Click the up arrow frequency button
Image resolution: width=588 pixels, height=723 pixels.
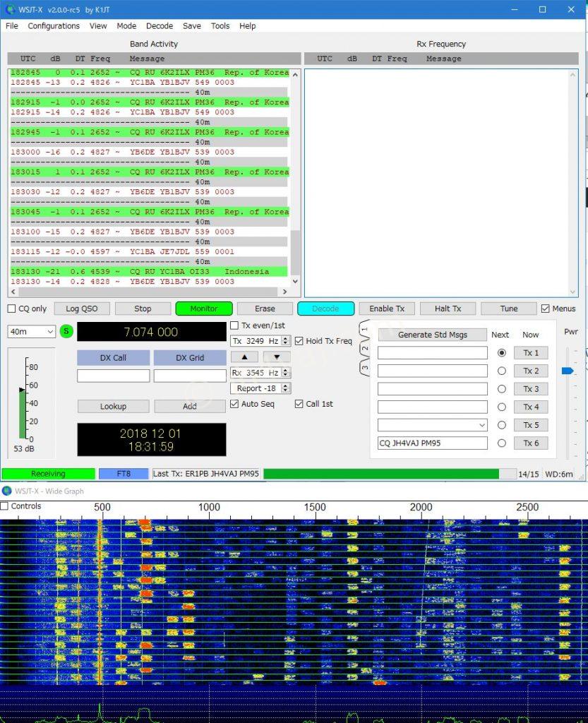[244, 357]
